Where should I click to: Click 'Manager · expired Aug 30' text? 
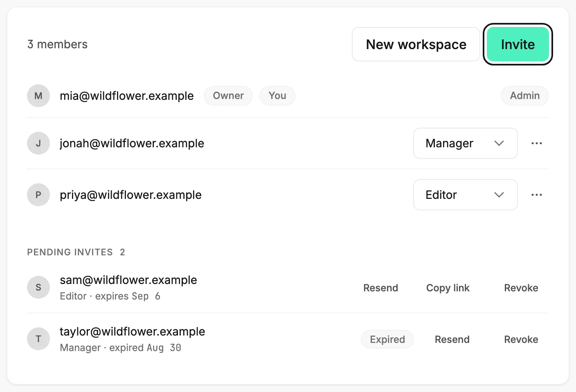tap(121, 348)
